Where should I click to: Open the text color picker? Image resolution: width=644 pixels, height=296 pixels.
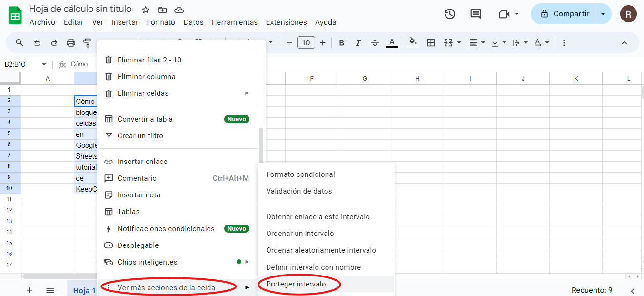click(391, 43)
